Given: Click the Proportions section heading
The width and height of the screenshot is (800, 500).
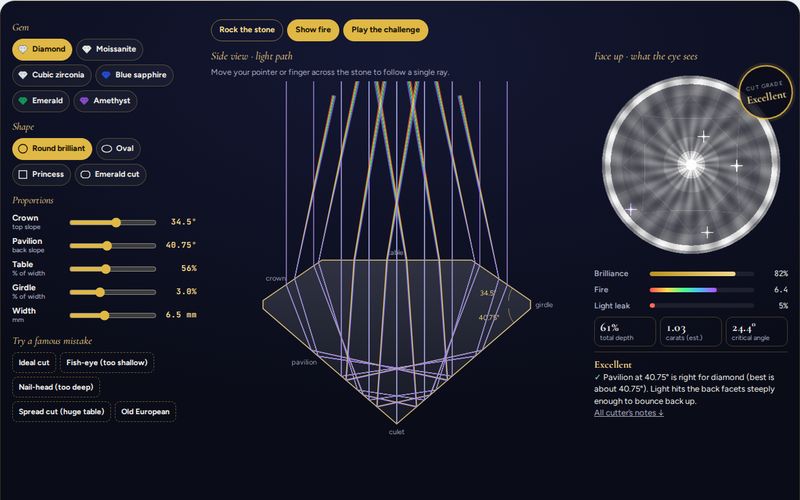Looking at the screenshot, I should coord(33,201).
